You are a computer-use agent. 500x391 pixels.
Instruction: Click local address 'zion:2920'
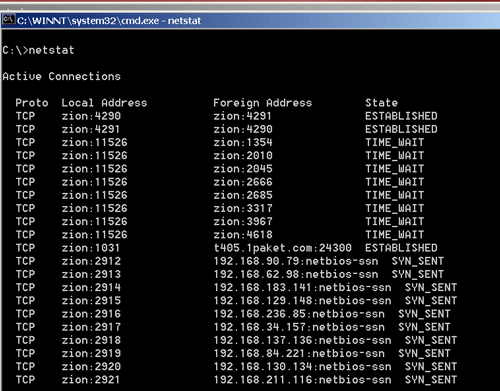coord(91,366)
